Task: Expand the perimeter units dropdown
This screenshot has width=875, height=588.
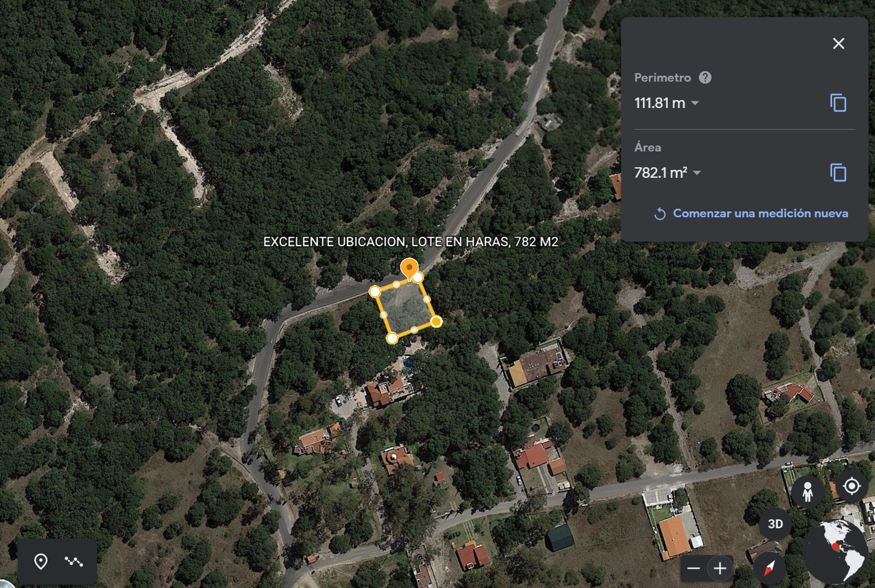Action: (x=695, y=103)
